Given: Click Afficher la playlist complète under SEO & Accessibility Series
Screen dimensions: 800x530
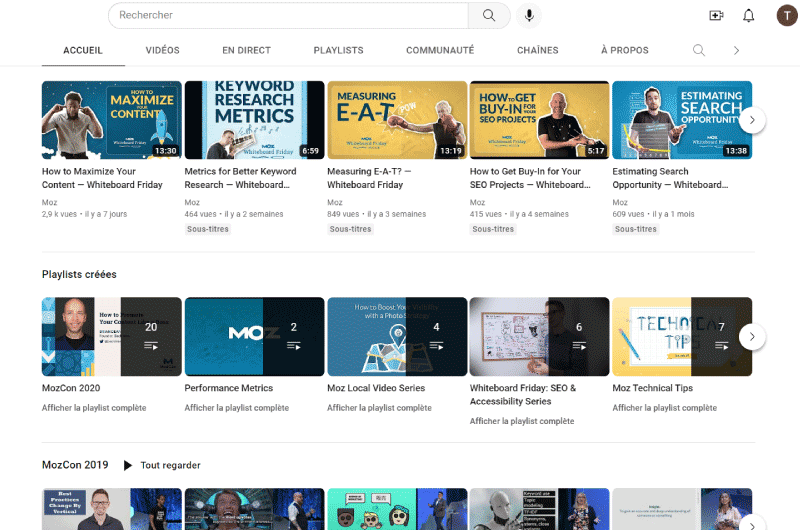Looking at the screenshot, I should pyautogui.click(x=522, y=421).
